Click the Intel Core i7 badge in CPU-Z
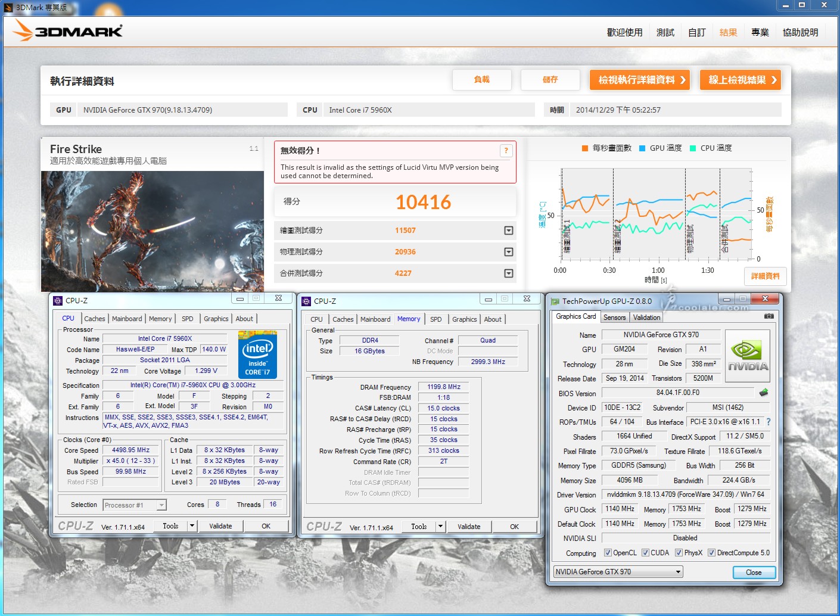Viewport: 840px width, 616px height. [257, 354]
